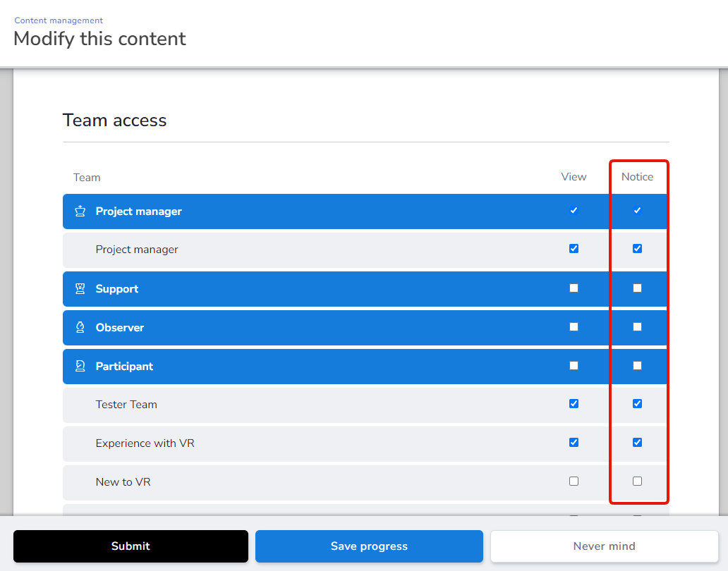This screenshot has height=571, width=728.
Task: Cancel with the Never mind button
Action: pos(604,546)
